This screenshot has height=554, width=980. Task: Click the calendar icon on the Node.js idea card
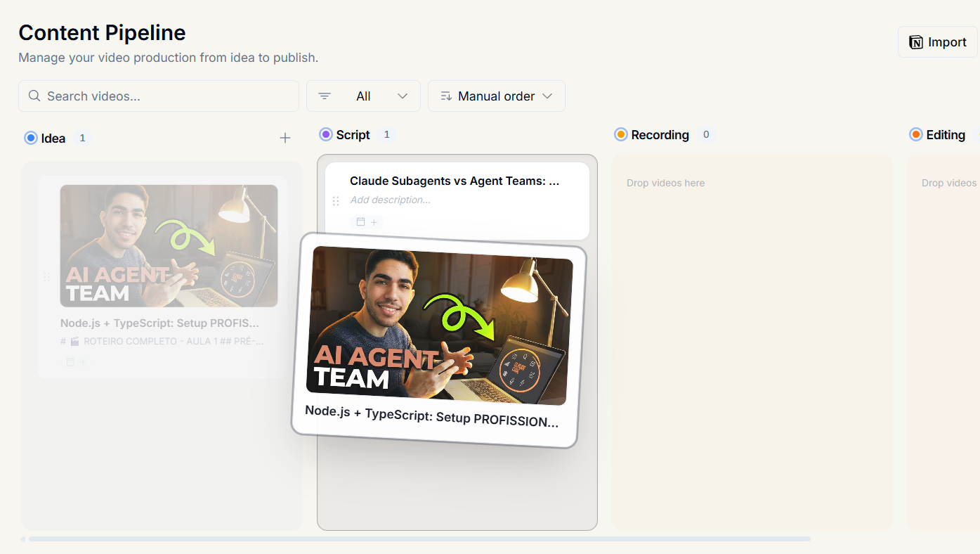(x=70, y=361)
